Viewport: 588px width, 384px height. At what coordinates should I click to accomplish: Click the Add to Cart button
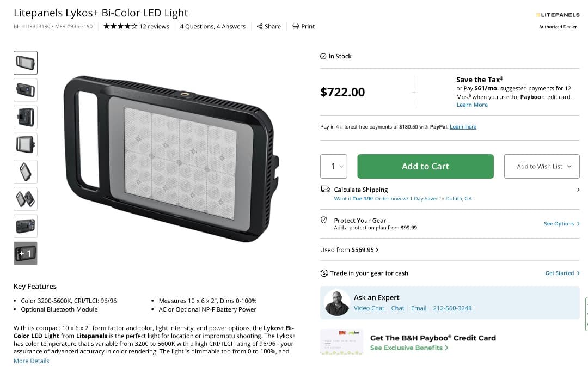click(425, 166)
